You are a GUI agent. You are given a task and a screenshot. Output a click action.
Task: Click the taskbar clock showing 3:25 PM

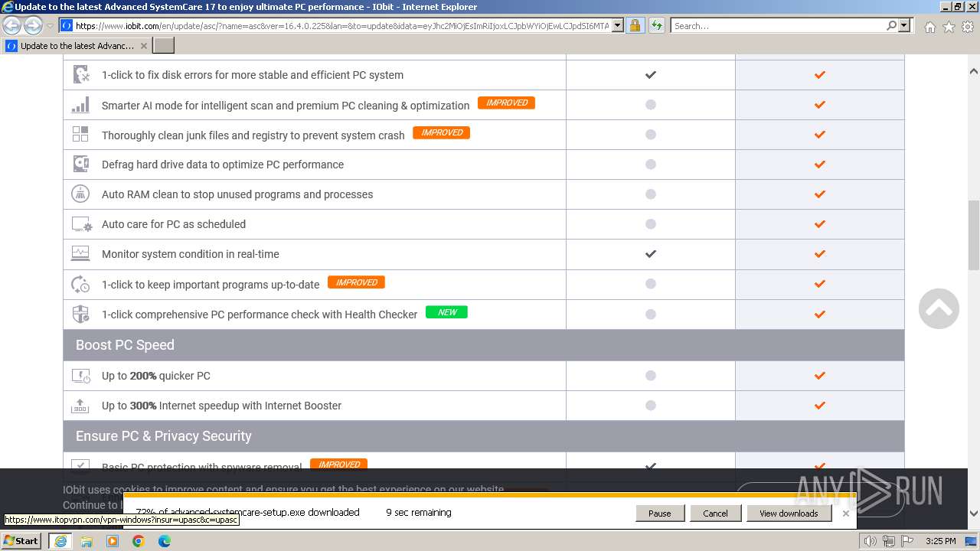(x=940, y=541)
